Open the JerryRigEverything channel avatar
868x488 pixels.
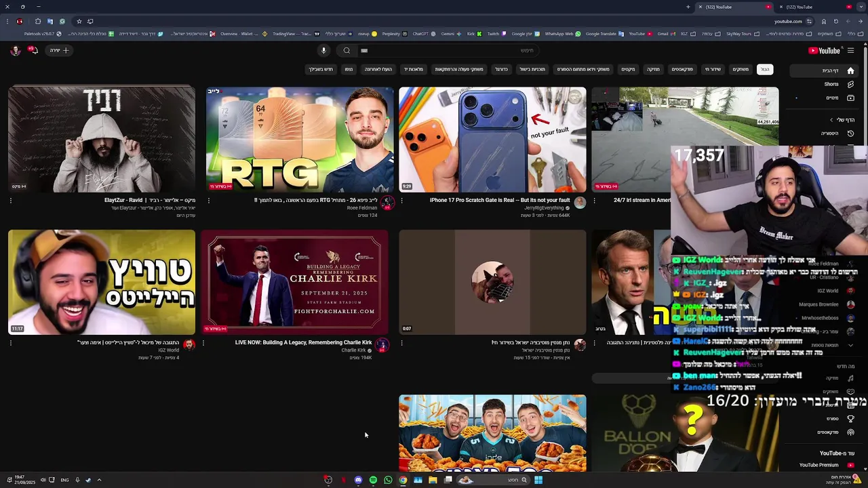pyautogui.click(x=580, y=202)
